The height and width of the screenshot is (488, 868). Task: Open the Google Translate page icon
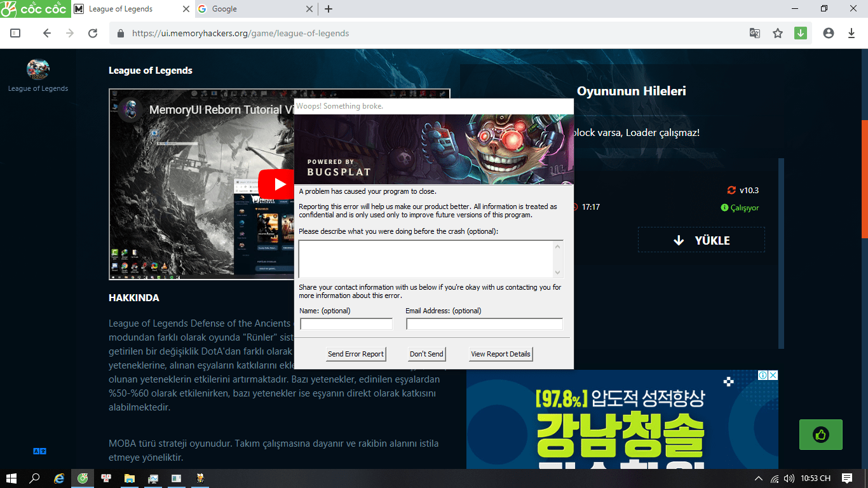755,33
